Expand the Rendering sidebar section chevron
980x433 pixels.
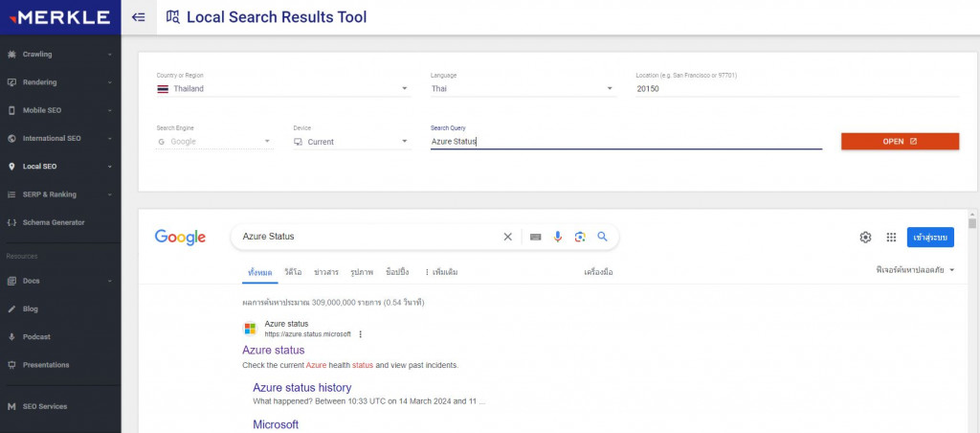point(110,82)
